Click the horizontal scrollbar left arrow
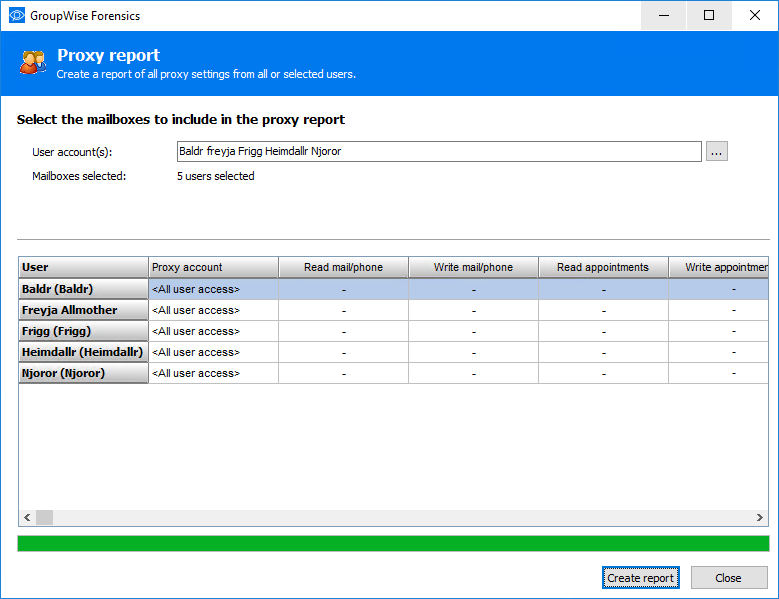779x599 pixels. click(x=27, y=518)
